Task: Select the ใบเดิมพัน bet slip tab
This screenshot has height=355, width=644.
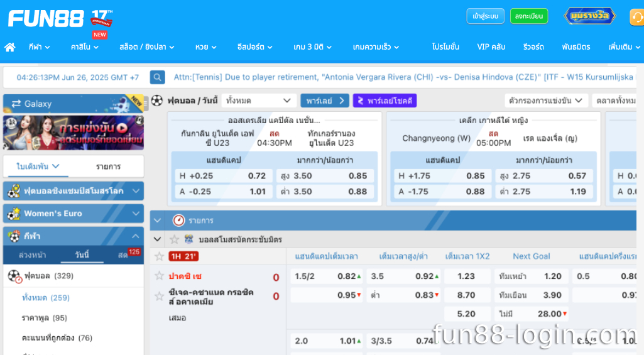Action: (38, 167)
